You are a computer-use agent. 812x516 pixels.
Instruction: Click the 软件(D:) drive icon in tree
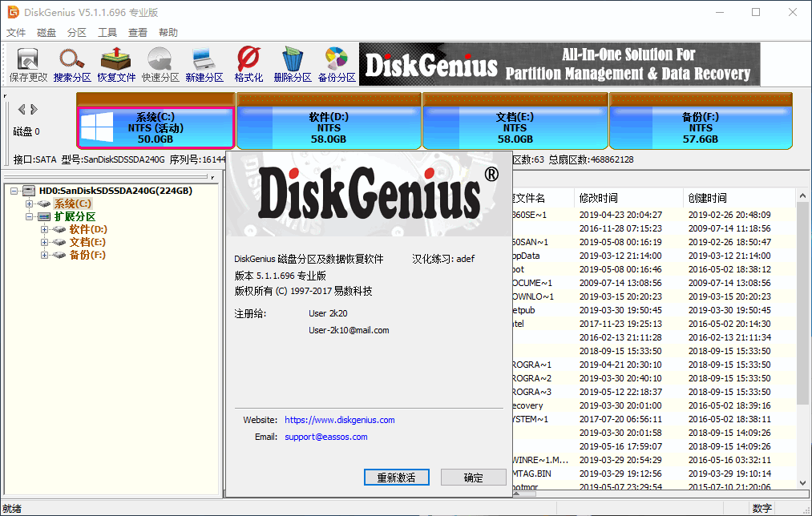click(x=59, y=229)
